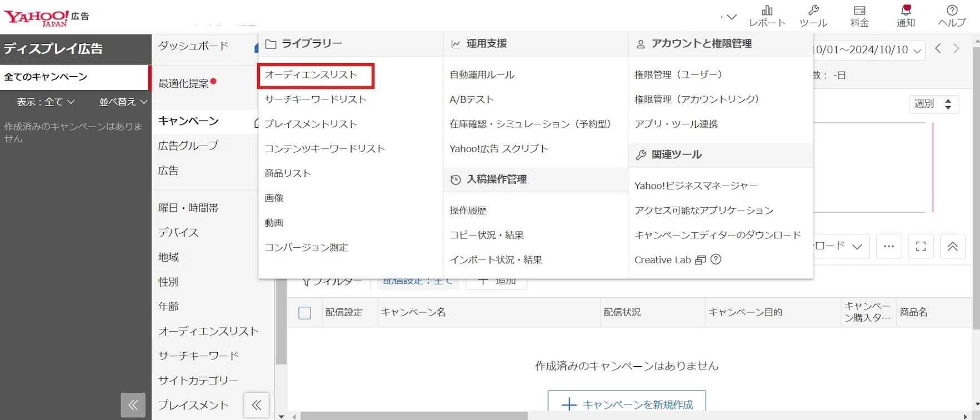Viewport: 980px width, 420px height.
Task: Open Yahoo!ビジネスマネージャー link
Action: click(x=696, y=186)
